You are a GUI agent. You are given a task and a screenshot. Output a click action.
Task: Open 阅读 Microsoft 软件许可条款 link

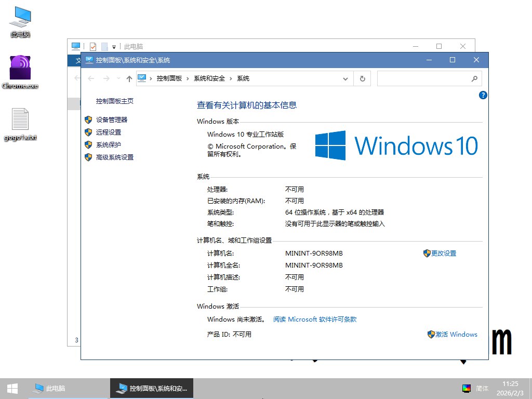(315, 320)
